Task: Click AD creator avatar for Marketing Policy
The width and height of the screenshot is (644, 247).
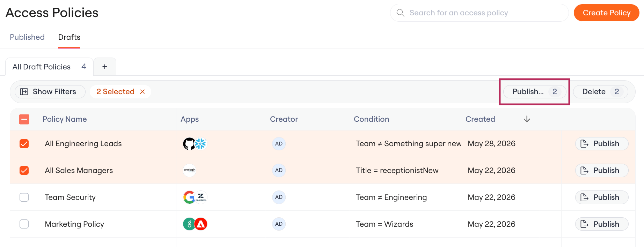Action: pyautogui.click(x=279, y=224)
